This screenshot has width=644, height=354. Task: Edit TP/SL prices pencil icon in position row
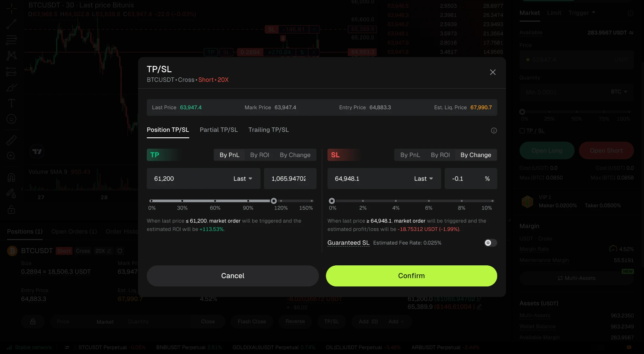pyautogui.click(x=479, y=307)
